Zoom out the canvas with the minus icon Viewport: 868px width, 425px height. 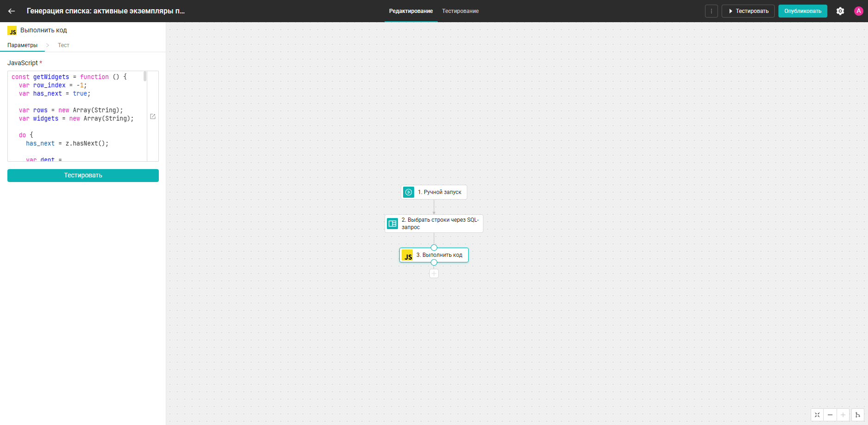(x=830, y=415)
